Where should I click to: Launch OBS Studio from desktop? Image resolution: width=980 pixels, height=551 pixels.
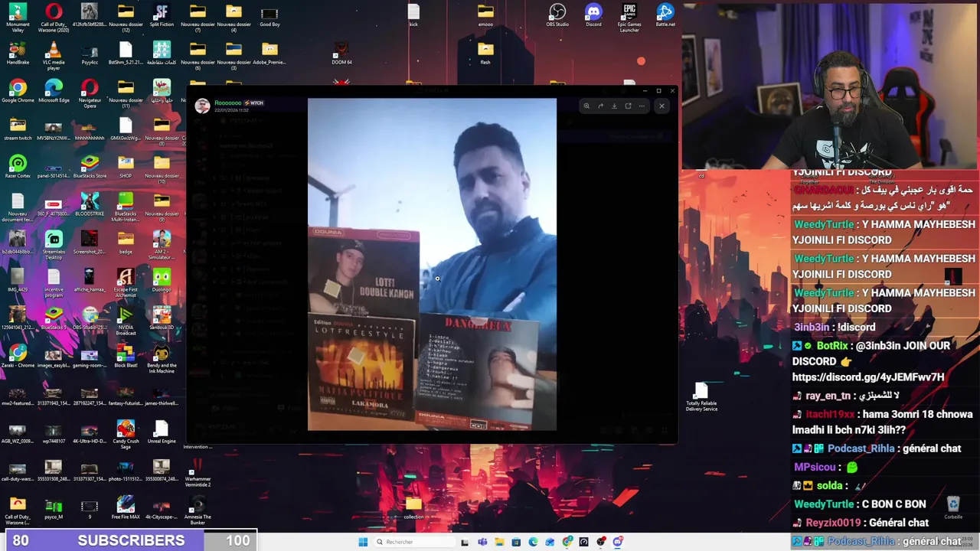[557, 15]
